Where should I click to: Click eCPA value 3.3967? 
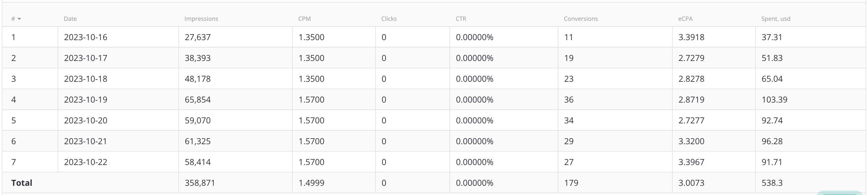point(691,162)
